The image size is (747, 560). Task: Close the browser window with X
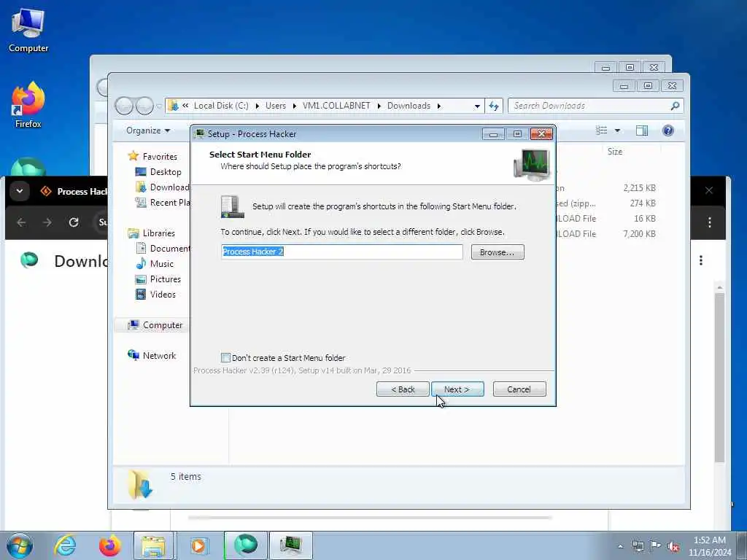click(x=709, y=190)
